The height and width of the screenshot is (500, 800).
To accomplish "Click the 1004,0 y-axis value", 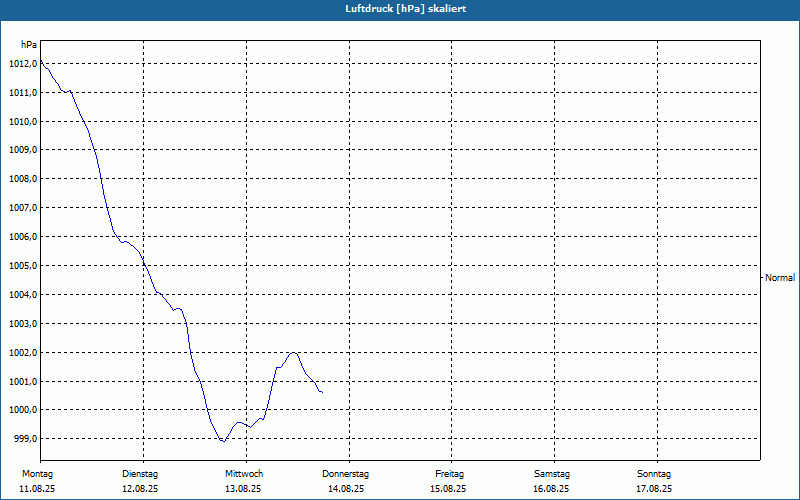I will (23, 295).
